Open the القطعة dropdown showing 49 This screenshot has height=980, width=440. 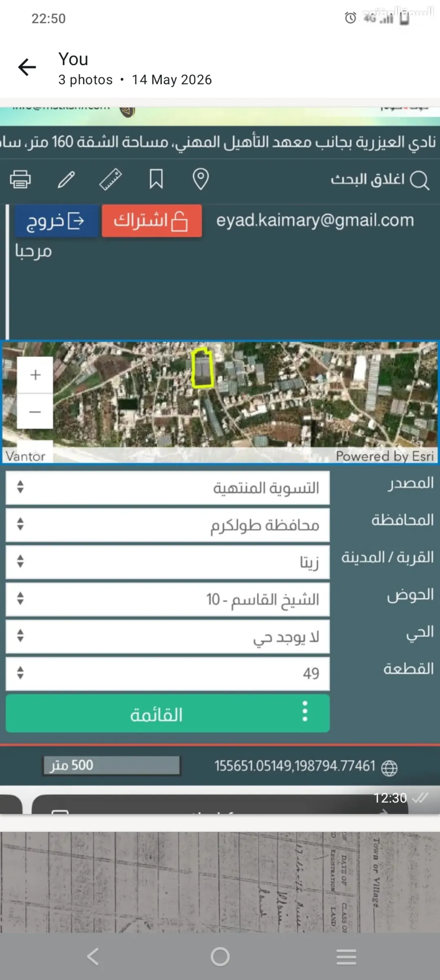click(167, 674)
